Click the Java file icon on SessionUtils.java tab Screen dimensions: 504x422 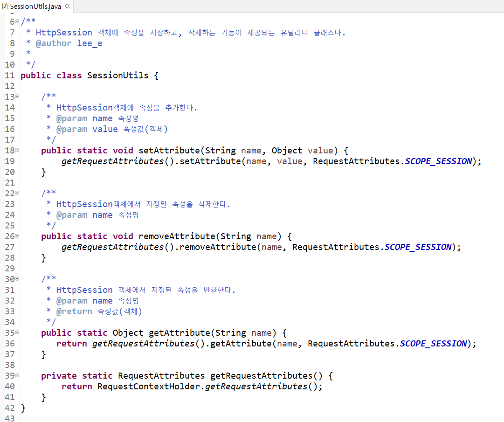click(x=5, y=6)
